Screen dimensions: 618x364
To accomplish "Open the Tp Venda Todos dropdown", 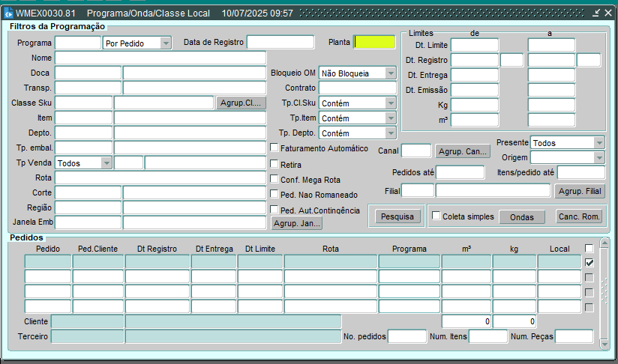I will (106, 163).
